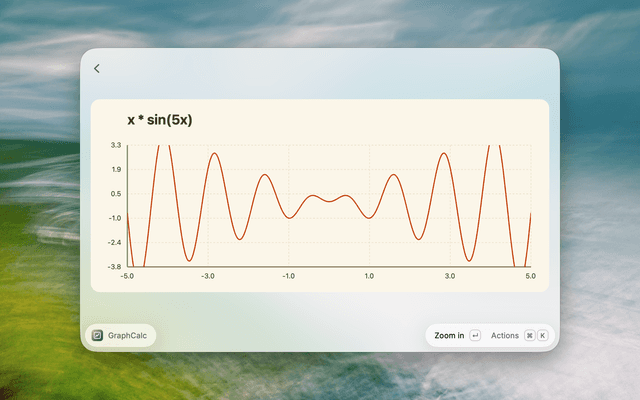The width and height of the screenshot is (640, 400).
Task: Click the 1.0 x-axis tick label
Action: tap(369, 276)
